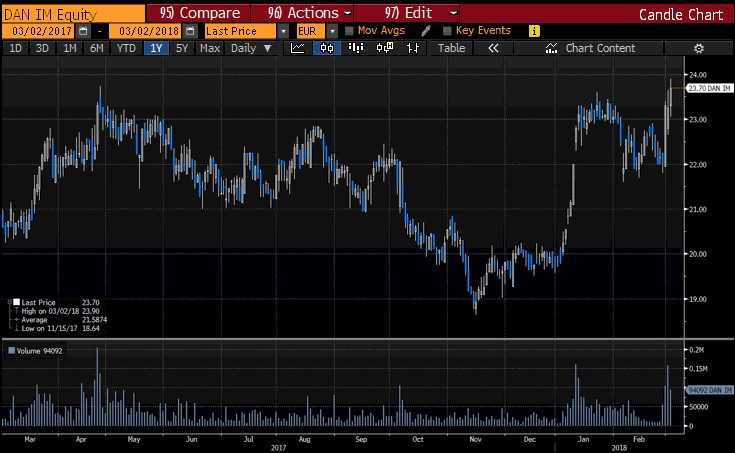The width and height of the screenshot is (735, 453).
Task: Enable the Mov Avgs checkbox
Action: pyautogui.click(x=349, y=31)
